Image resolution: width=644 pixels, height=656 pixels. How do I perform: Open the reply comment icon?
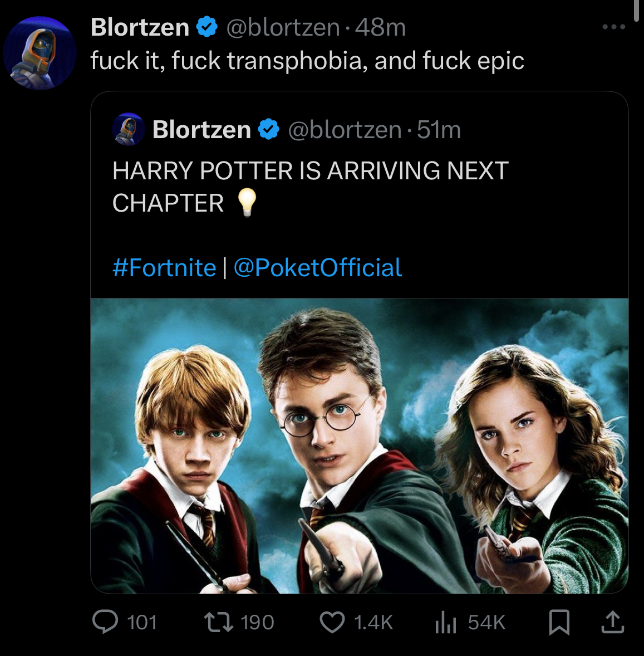coord(105,621)
